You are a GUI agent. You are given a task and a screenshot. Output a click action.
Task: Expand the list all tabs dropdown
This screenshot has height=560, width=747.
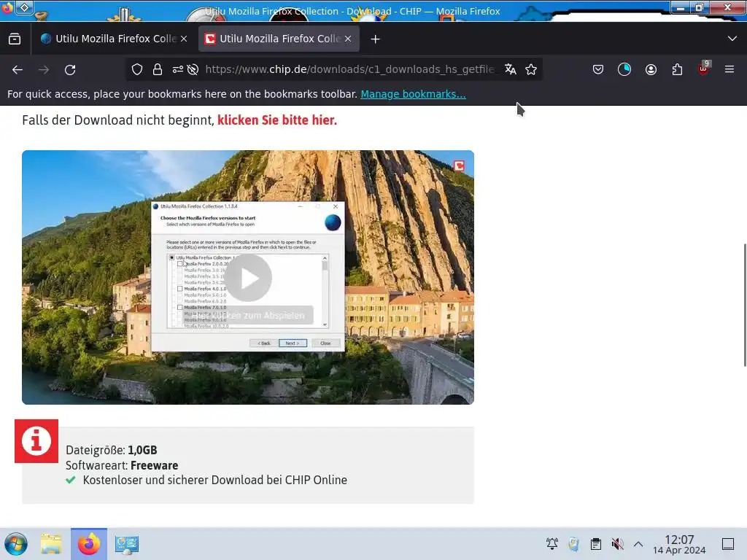(732, 39)
